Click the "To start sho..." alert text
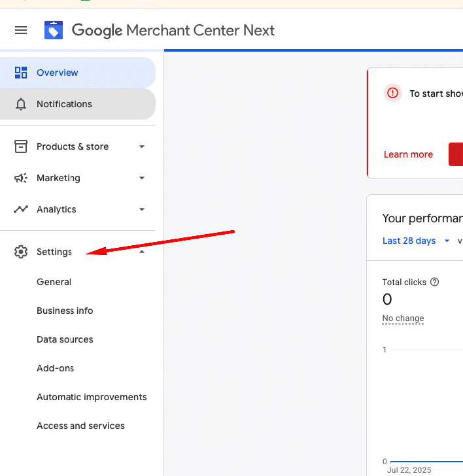Screen dimensions: 463x476 [x=436, y=93]
